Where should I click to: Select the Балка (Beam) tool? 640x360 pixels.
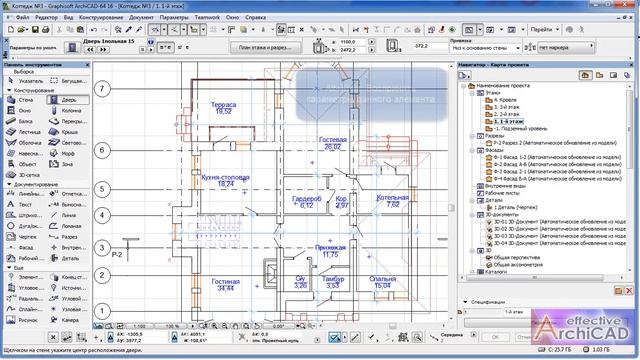click(x=21, y=121)
